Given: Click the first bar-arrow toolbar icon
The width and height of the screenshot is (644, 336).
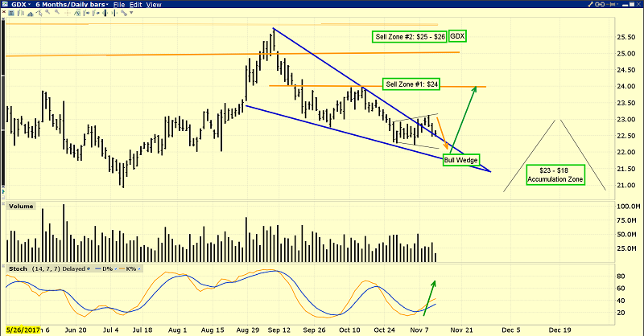Looking at the screenshot, I should pos(86,13).
